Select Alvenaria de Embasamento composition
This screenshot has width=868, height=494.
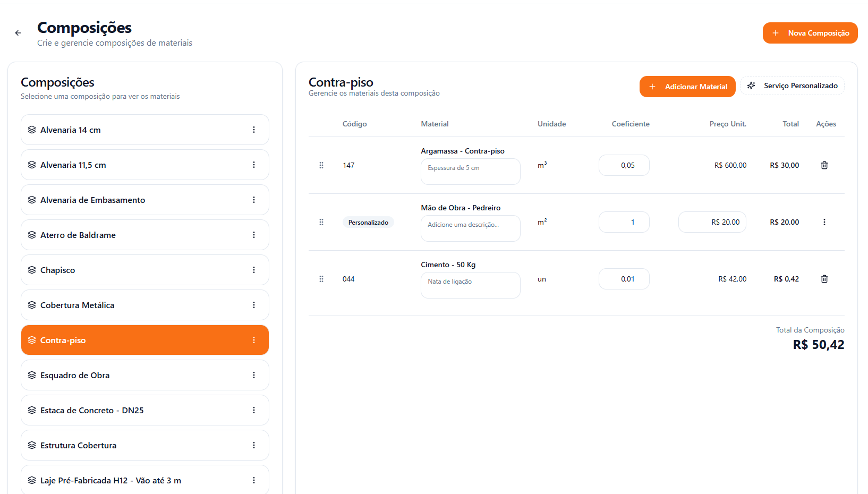pos(92,200)
